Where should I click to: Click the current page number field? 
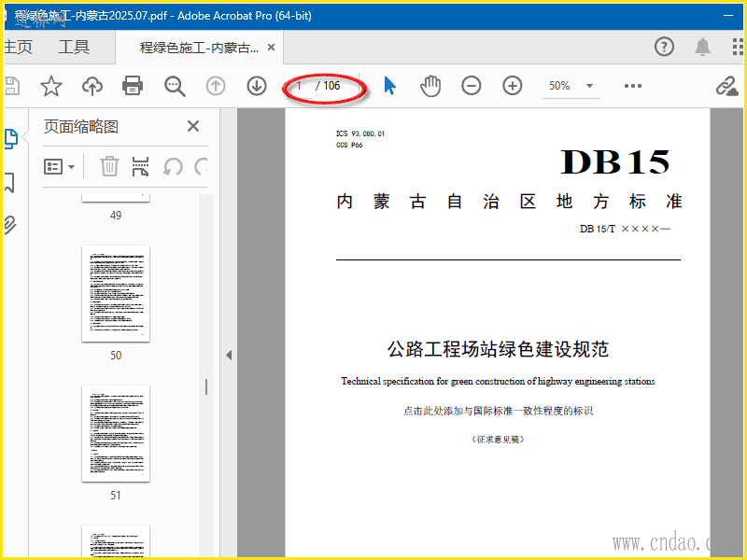299,86
